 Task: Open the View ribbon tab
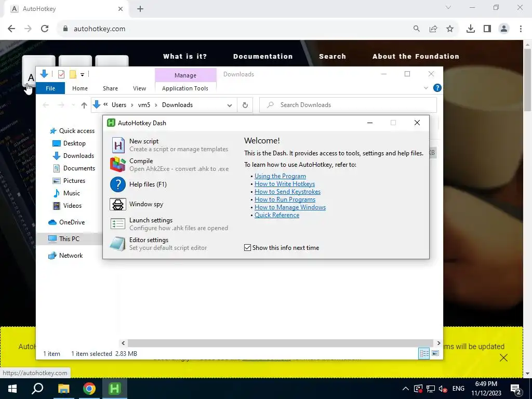point(139,88)
